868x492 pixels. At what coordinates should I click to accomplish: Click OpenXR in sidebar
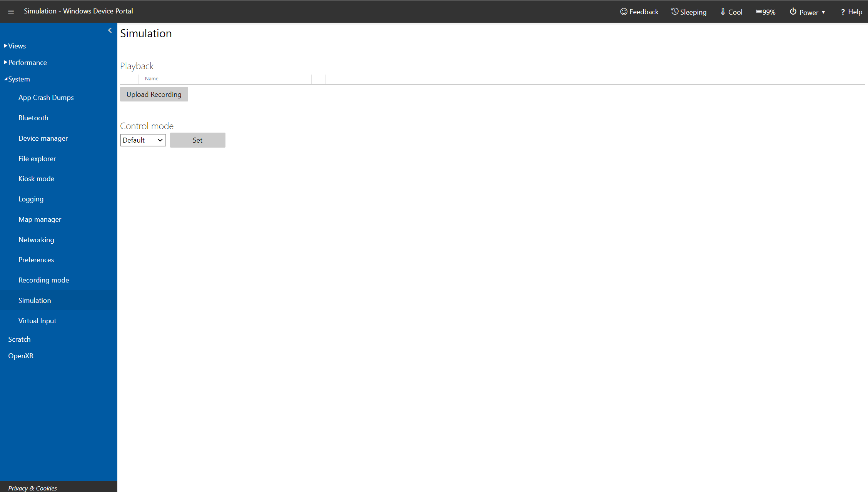[21, 356]
